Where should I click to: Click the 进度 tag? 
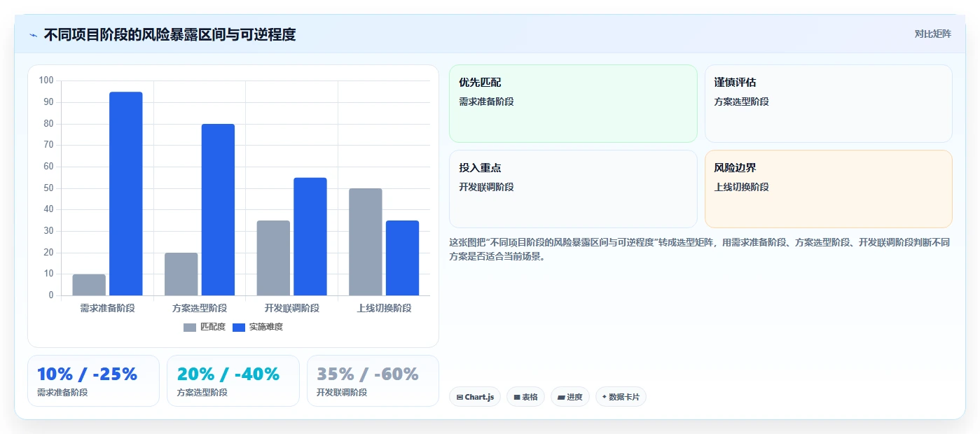[570, 397]
